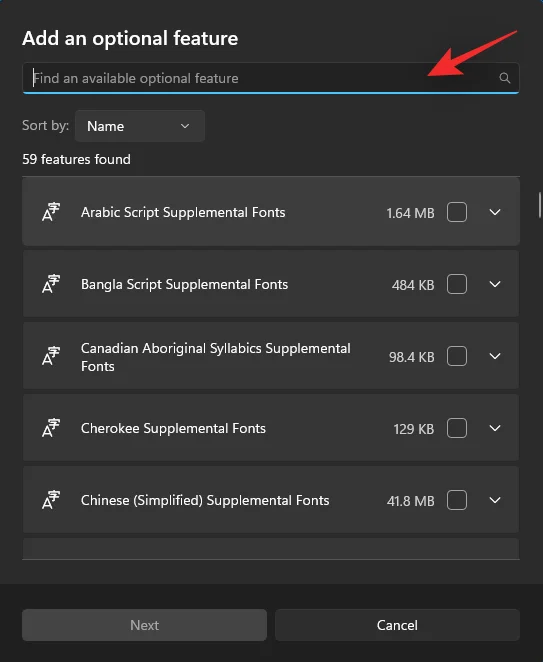Click Cherokee Supplemental Fonts font icon
This screenshot has width=543, height=662.
tap(51, 428)
